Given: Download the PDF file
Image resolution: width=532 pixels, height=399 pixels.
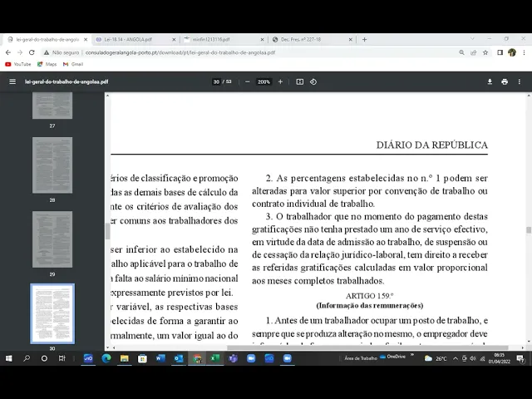Looking at the screenshot, I should tap(490, 81).
